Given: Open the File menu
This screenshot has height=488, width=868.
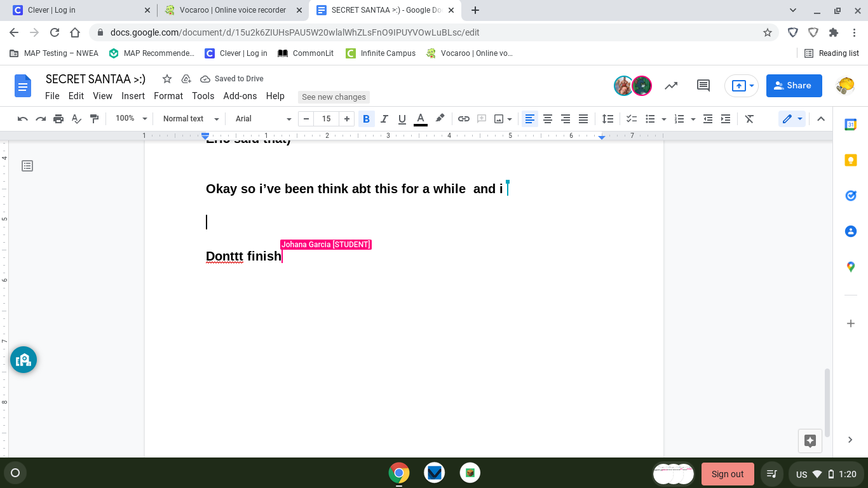Looking at the screenshot, I should (x=52, y=96).
